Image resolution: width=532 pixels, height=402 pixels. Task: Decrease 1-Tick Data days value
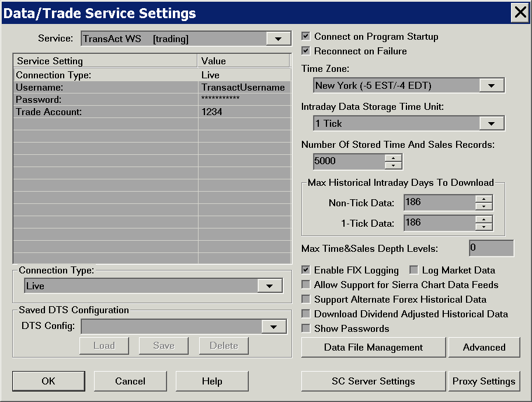(x=484, y=227)
